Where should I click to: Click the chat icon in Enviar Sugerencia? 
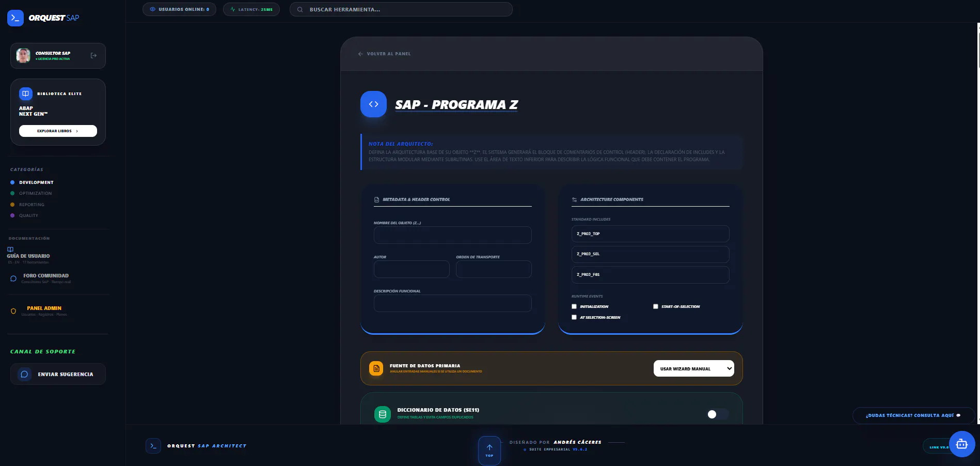(x=24, y=374)
